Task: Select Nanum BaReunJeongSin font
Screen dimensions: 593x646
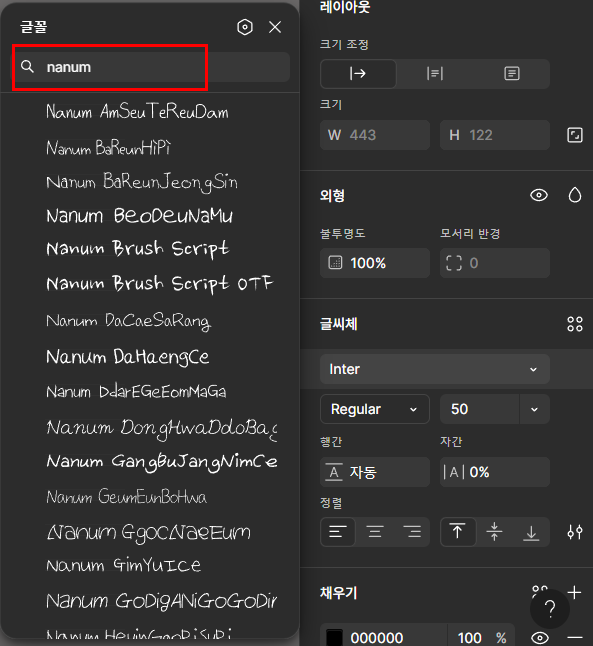Action: pos(142,182)
